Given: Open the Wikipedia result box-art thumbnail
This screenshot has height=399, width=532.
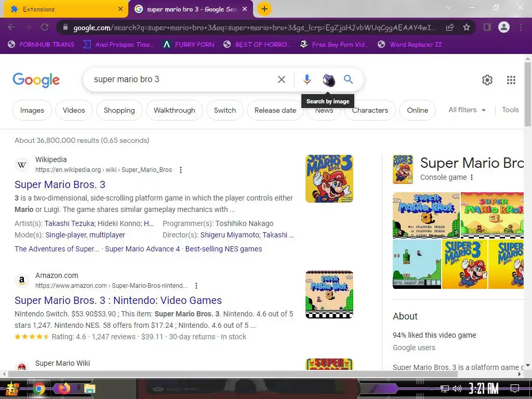Looking at the screenshot, I should [329, 179].
